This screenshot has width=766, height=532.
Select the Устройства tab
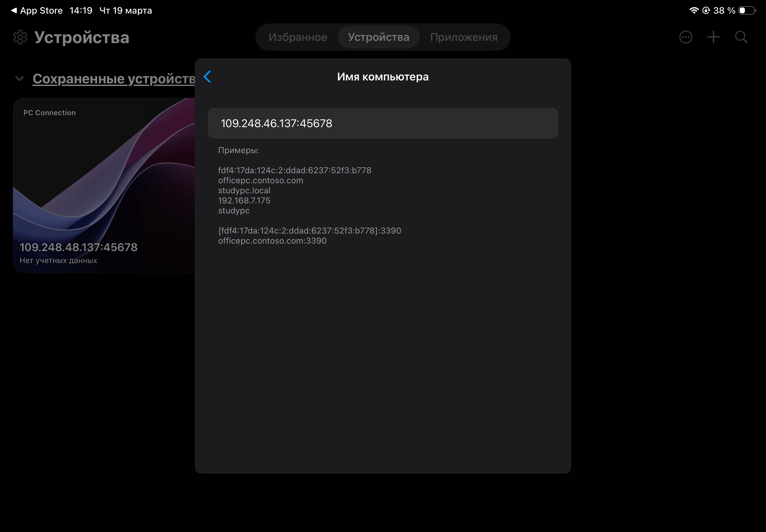click(378, 37)
